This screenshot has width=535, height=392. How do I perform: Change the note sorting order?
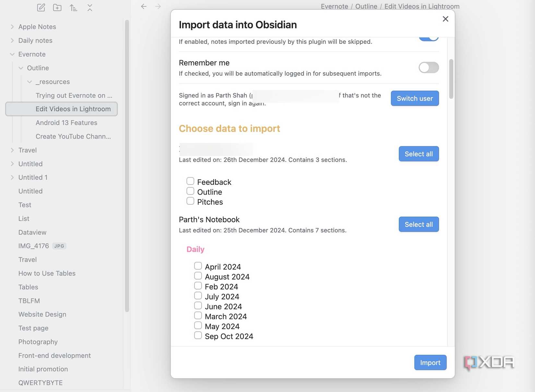[x=73, y=7]
